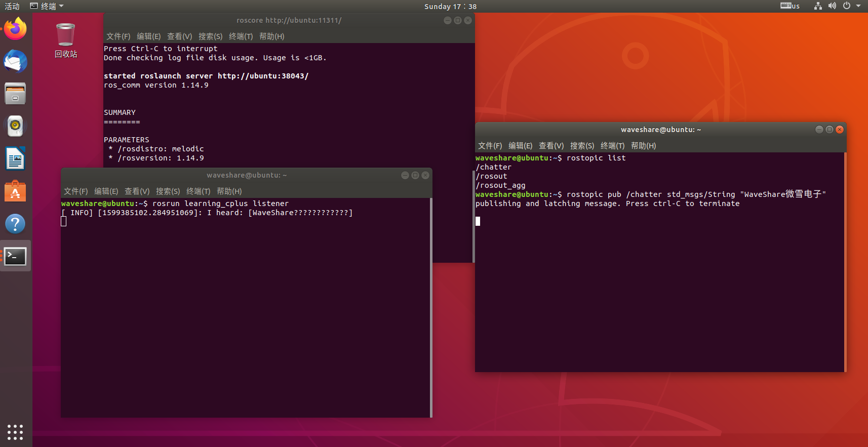The height and width of the screenshot is (447, 868).
Task: Click the '/chatter' line in rostopic list output
Action: pyautogui.click(x=494, y=167)
